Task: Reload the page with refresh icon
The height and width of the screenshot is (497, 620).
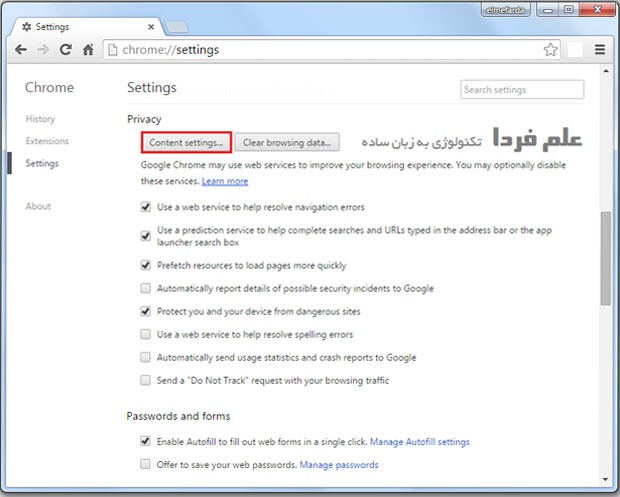Action: point(66,49)
